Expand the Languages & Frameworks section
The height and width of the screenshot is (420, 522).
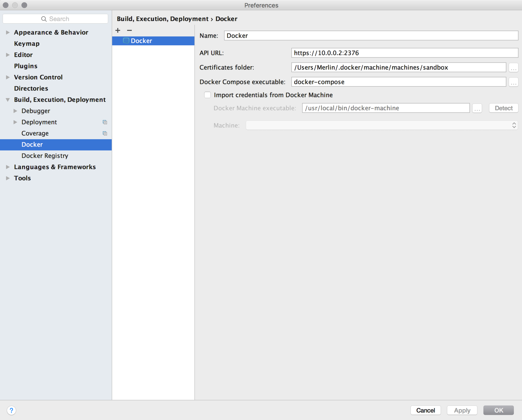[x=8, y=167]
